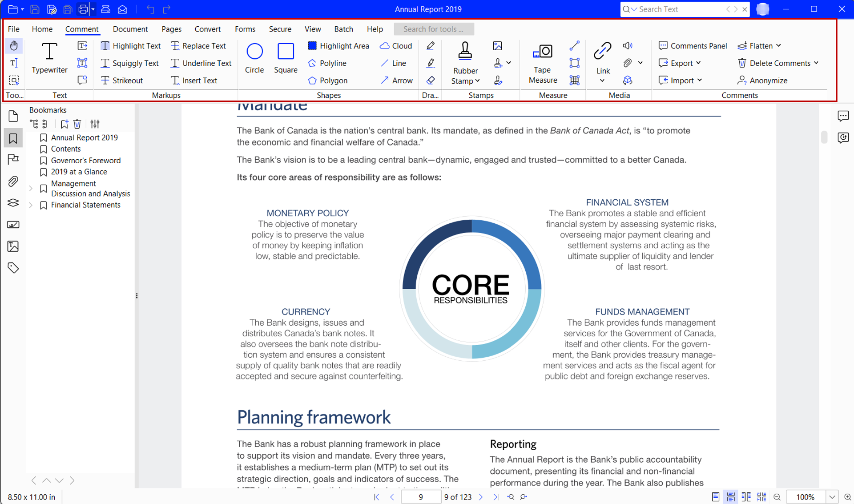Pick the Arrow shape tool

[397, 81]
